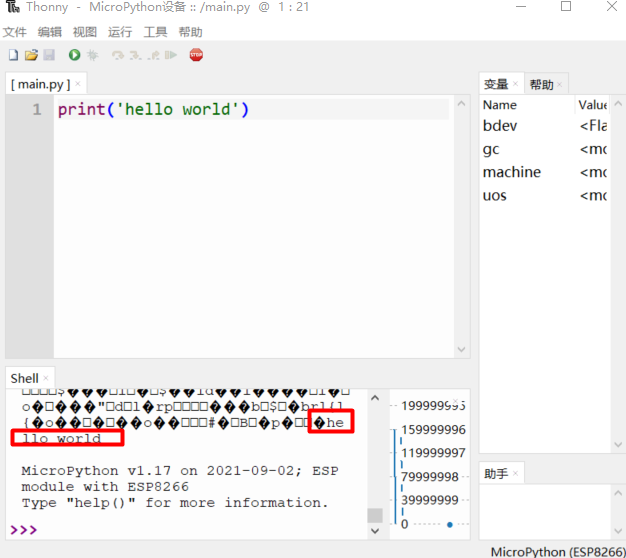Click the MicroPython v1.17 version line
This screenshot has height=558, width=626.
point(180,471)
